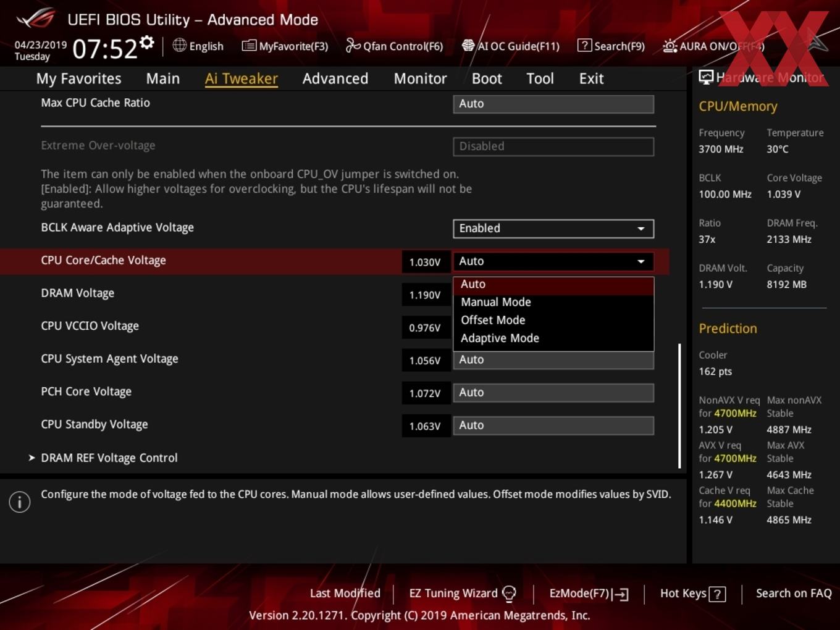The image size is (840, 630).
Task: Click the CPU System Agent Voltage Auto field
Action: pos(553,360)
